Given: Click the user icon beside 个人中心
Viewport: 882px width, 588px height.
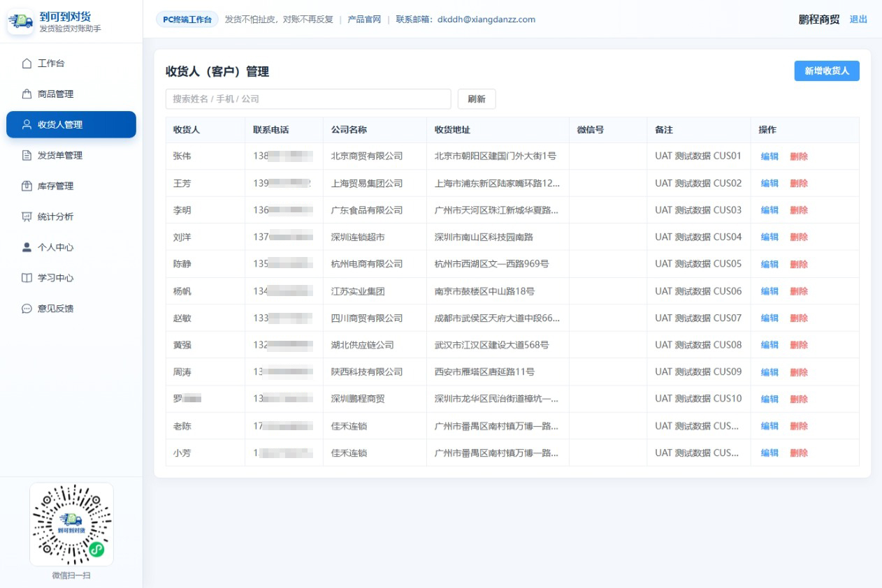Looking at the screenshot, I should 27,247.
